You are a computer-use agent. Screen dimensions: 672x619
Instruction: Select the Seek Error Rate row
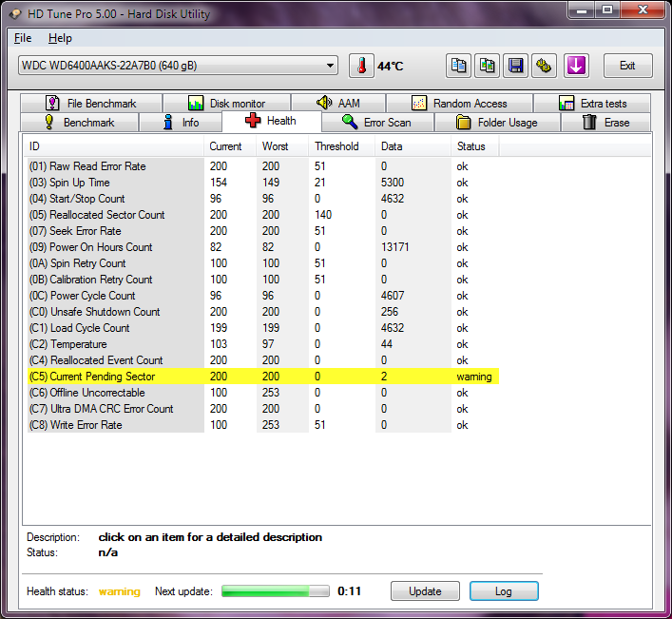263,231
